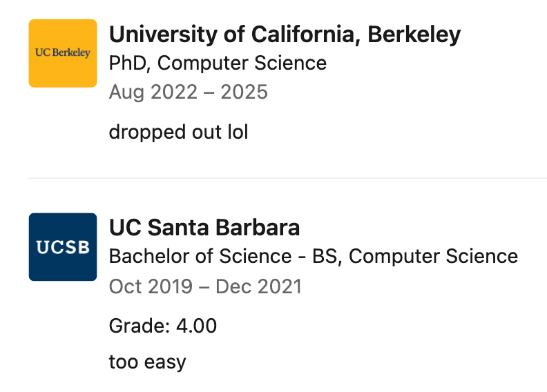Click the "too easy" description text
This screenshot has height=392, width=547.
tap(147, 361)
